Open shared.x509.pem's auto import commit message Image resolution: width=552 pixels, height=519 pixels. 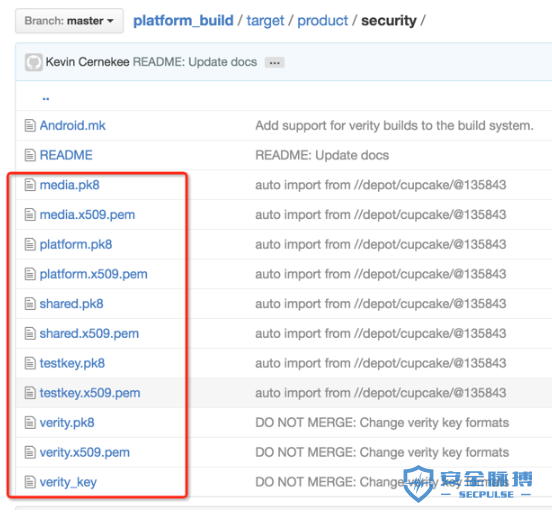pyautogui.click(x=381, y=333)
